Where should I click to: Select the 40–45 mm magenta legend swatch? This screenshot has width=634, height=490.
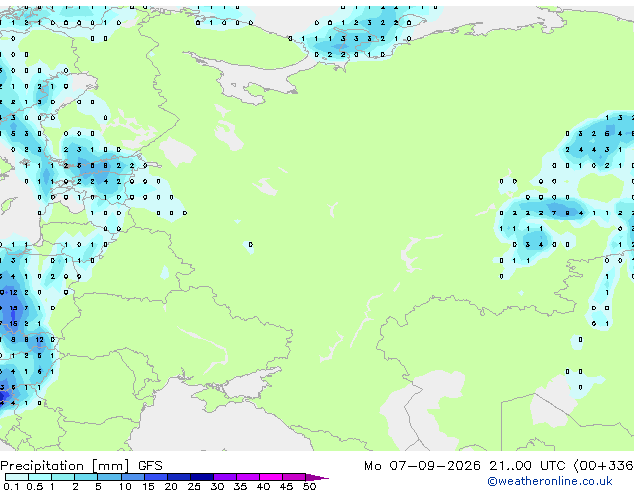click(x=271, y=477)
